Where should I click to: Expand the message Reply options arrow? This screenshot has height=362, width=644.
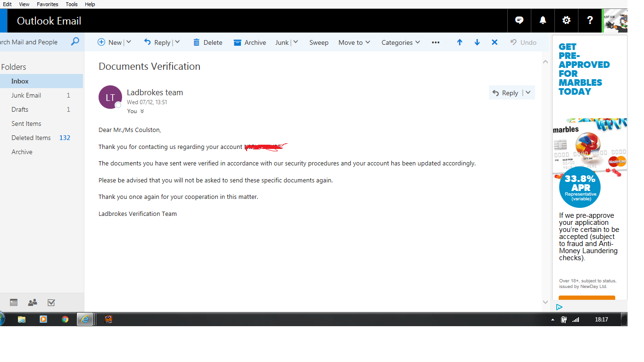click(528, 93)
